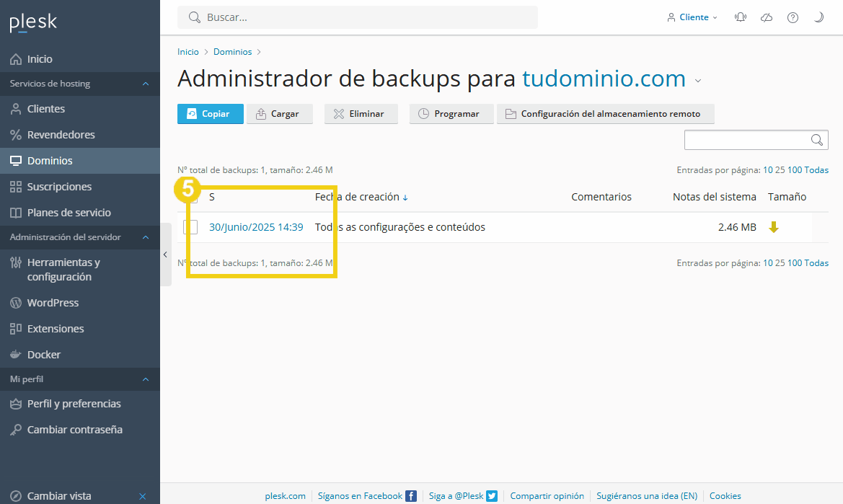Viewport: 843px width, 504px height.
Task: Collapse the Servicios de hosting section
Action: [145, 84]
